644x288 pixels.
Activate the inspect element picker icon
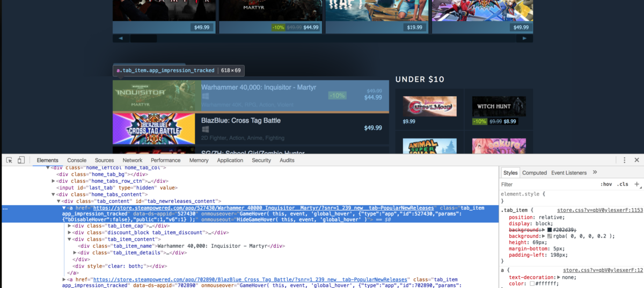click(9, 160)
